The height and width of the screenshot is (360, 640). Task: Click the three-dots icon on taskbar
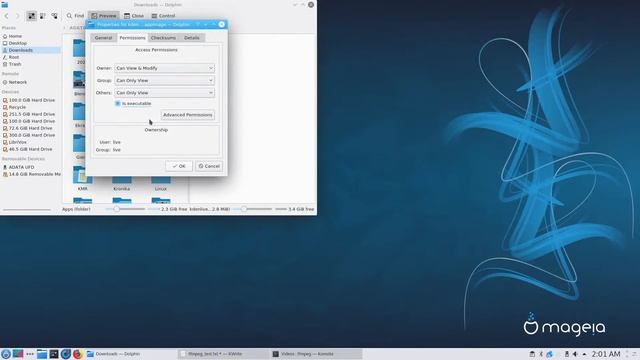(30, 354)
